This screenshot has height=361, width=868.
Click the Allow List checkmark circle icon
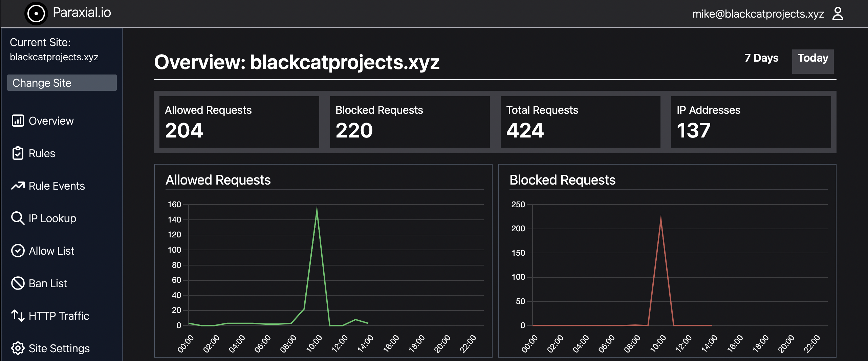coord(18,251)
